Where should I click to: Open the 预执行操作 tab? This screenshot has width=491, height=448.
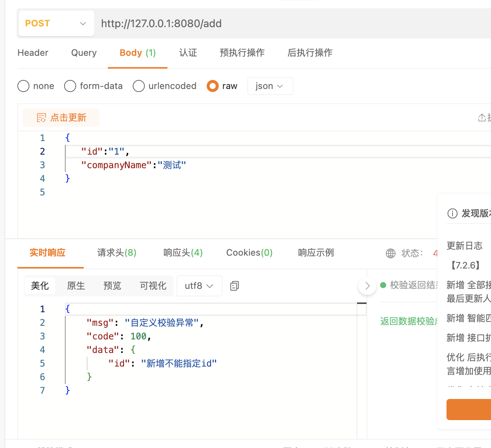(x=242, y=53)
